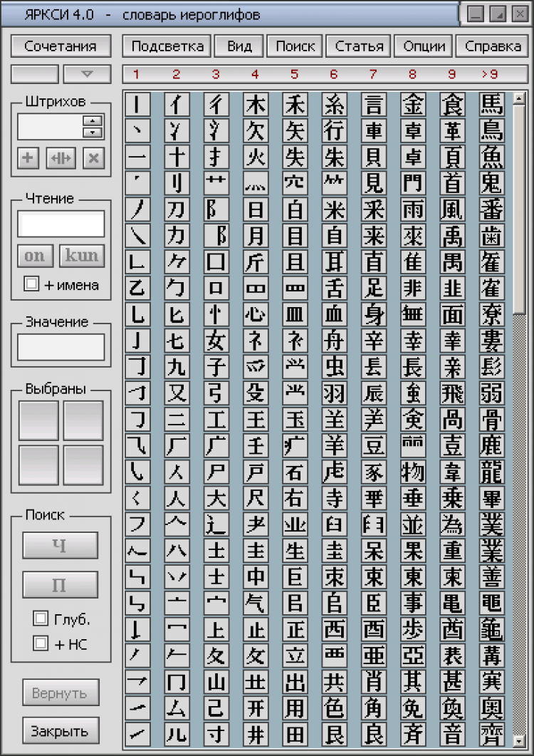534x756 pixels.
Task: Select the 力 power radical
Action: [177, 236]
